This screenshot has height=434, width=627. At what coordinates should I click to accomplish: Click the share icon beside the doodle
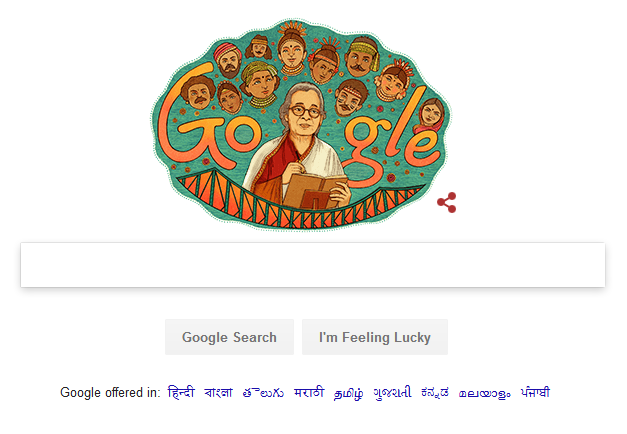click(x=447, y=202)
